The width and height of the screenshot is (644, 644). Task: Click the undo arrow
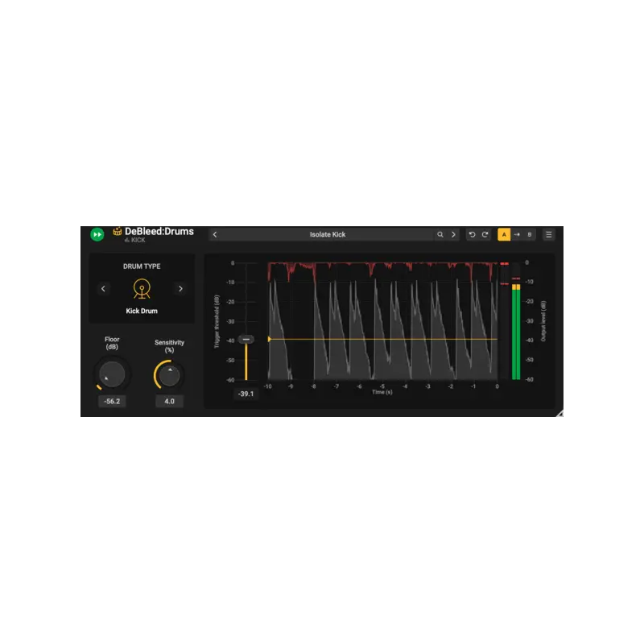click(x=472, y=234)
